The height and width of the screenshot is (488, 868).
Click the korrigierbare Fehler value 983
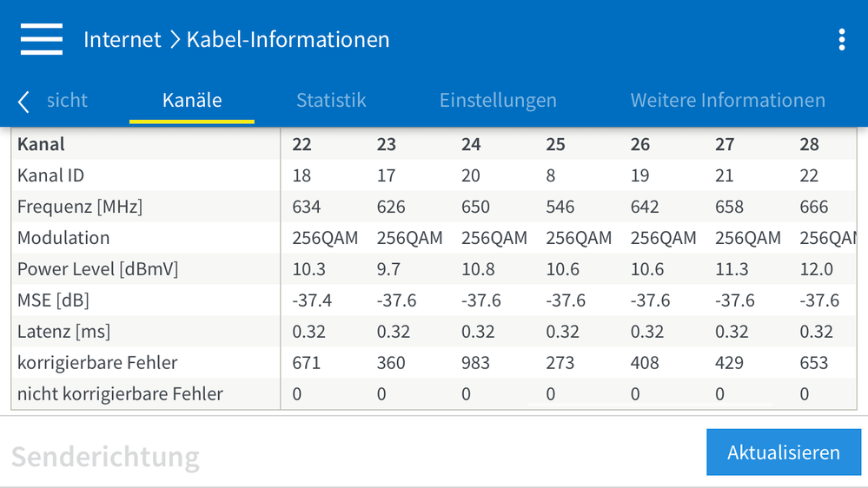click(475, 363)
